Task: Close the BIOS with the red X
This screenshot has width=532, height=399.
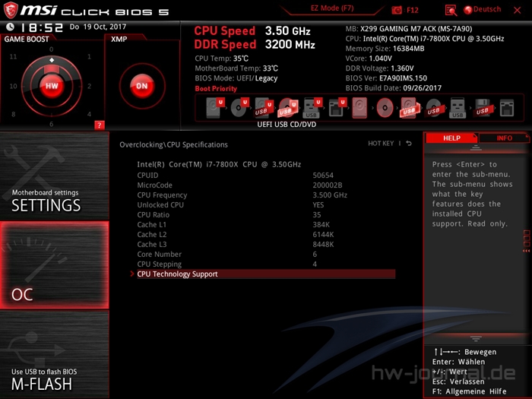Action: coord(517,10)
